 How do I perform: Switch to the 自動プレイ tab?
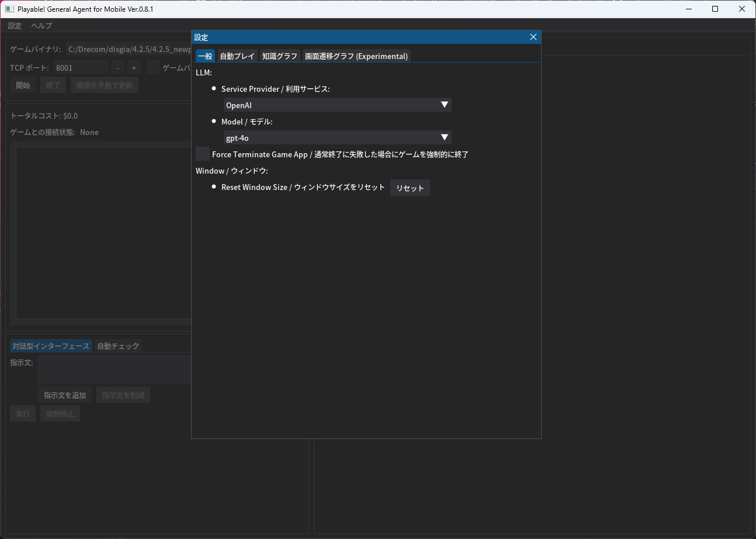point(237,56)
